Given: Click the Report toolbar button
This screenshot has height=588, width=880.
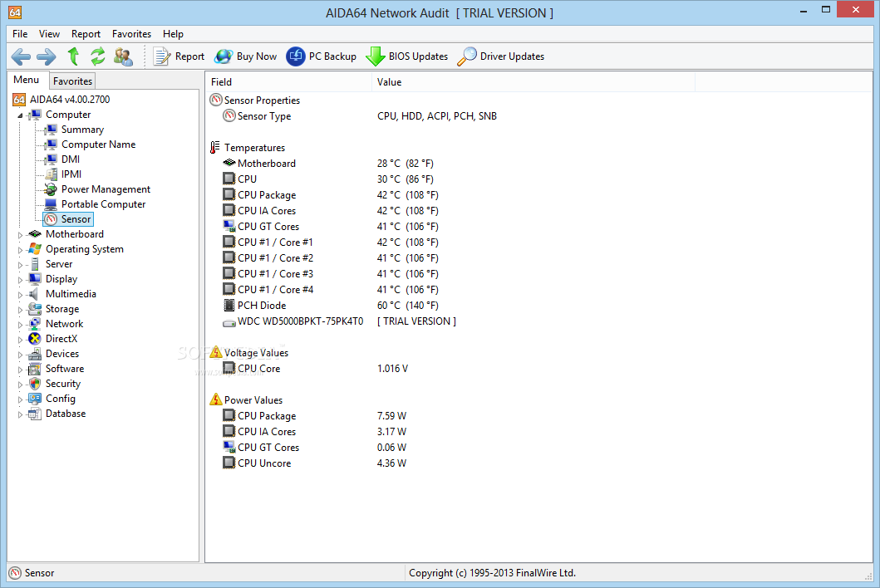Looking at the screenshot, I should [x=179, y=56].
